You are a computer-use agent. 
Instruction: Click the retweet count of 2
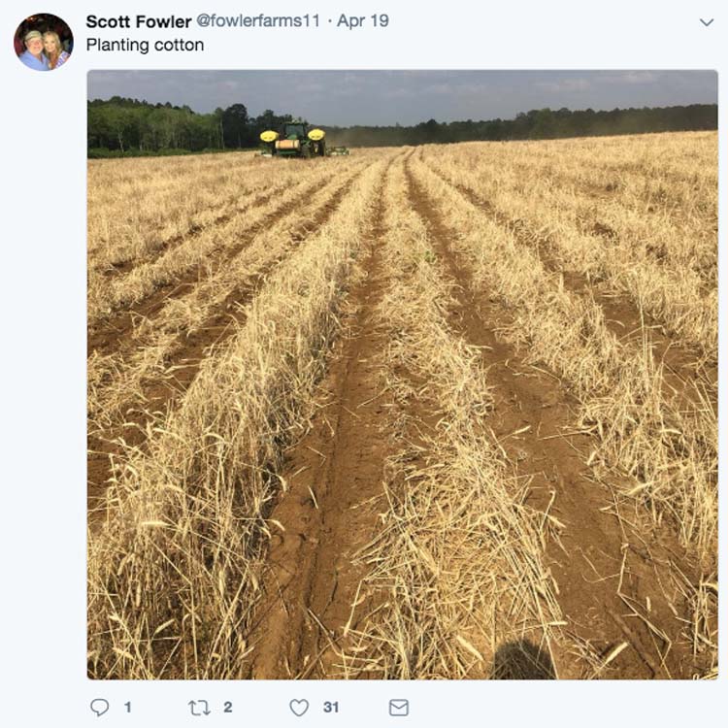coord(228,708)
